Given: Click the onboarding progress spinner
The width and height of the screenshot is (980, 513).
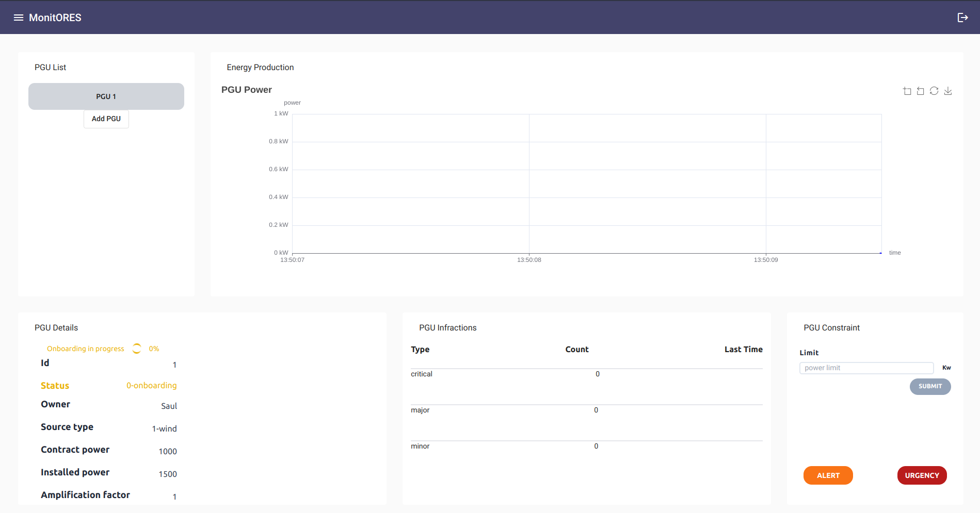Looking at the screenshot, I should coord(137,349).
